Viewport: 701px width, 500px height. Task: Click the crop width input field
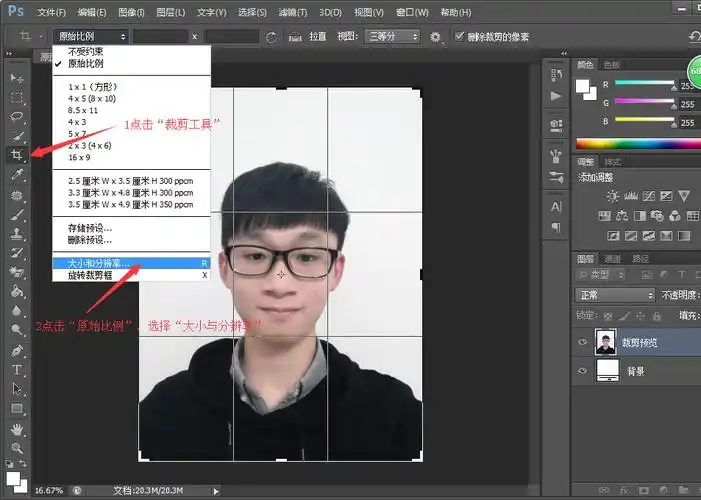click(x=160, y=37)
